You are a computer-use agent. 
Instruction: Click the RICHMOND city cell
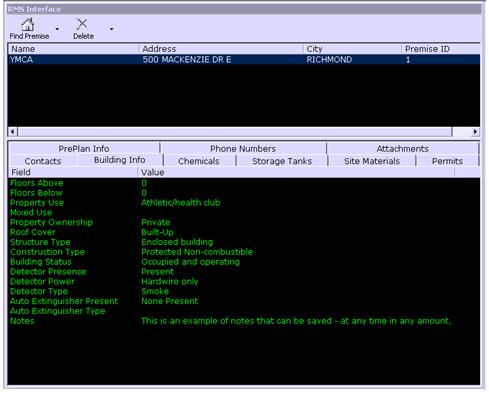(329, 59)
